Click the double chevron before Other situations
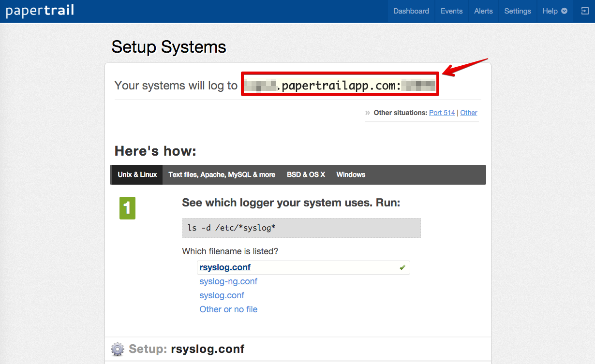This screenshot has width=595, height=364. 368,113
